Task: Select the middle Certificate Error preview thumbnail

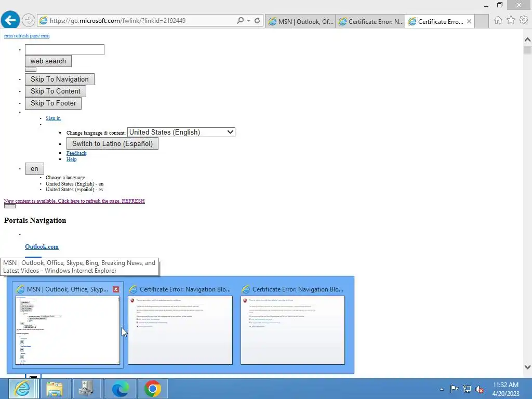Action: [180, 330]
